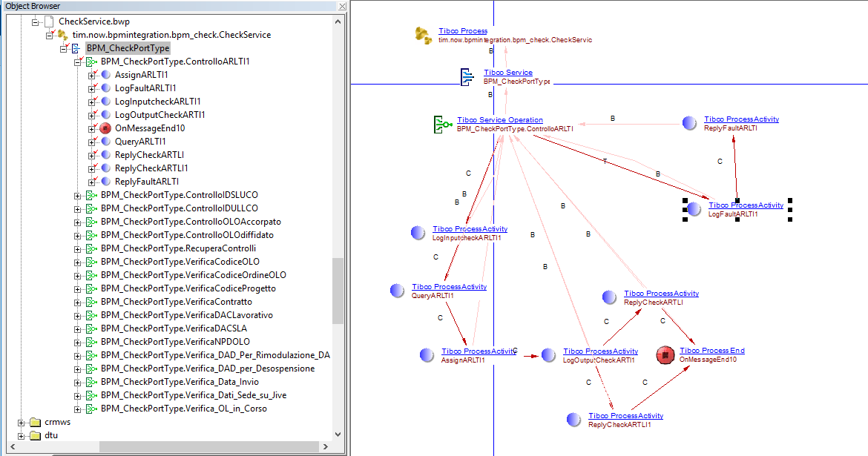Click the red OnMessageEnd10 icon in the tree
The height and width of the screenshot is (456, 868).
pos(105,128)
